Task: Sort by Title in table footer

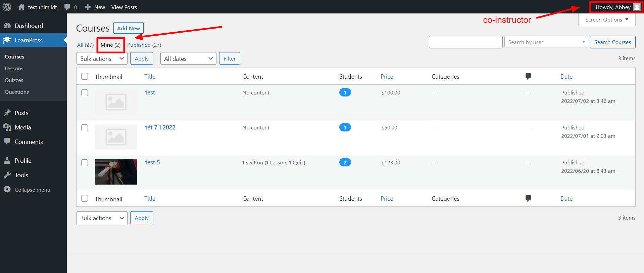Action: click(x=150, y=198)
